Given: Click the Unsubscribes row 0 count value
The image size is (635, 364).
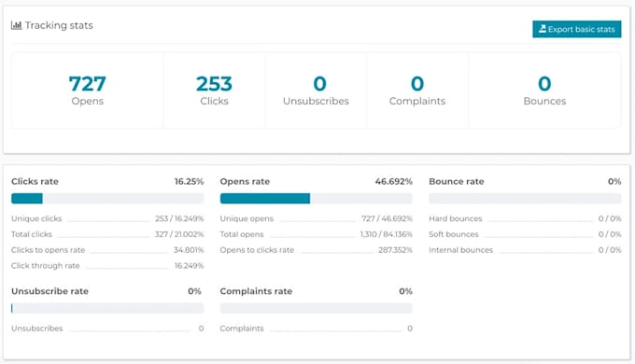Looking at the screenshot, I should tap(202, 329).
